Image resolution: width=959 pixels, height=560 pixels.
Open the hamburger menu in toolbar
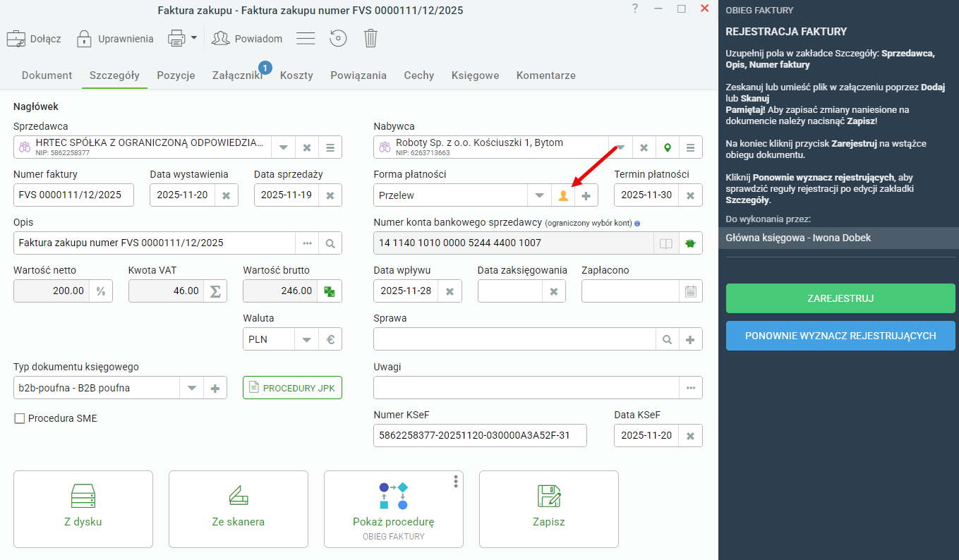(306, 38)
